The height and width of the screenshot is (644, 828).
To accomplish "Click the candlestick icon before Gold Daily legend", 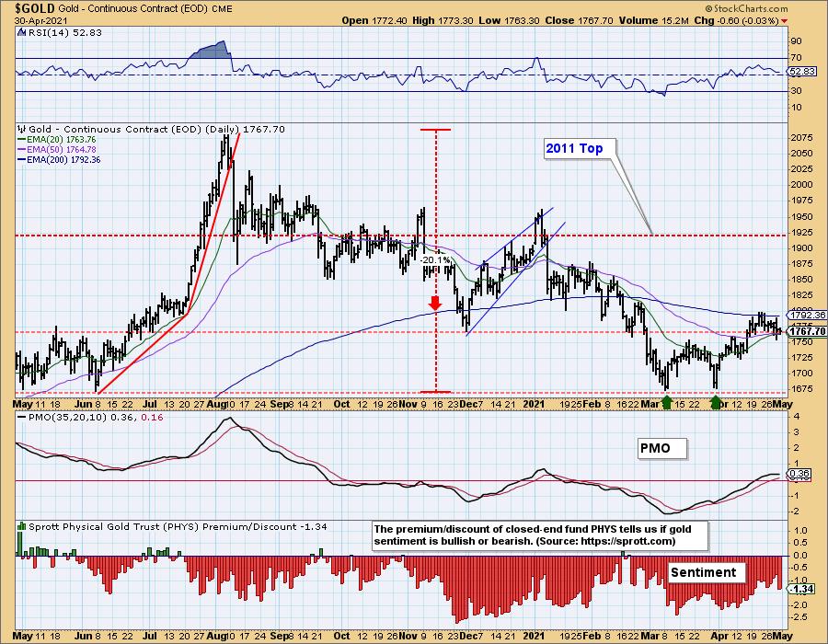I will [22, 129].
